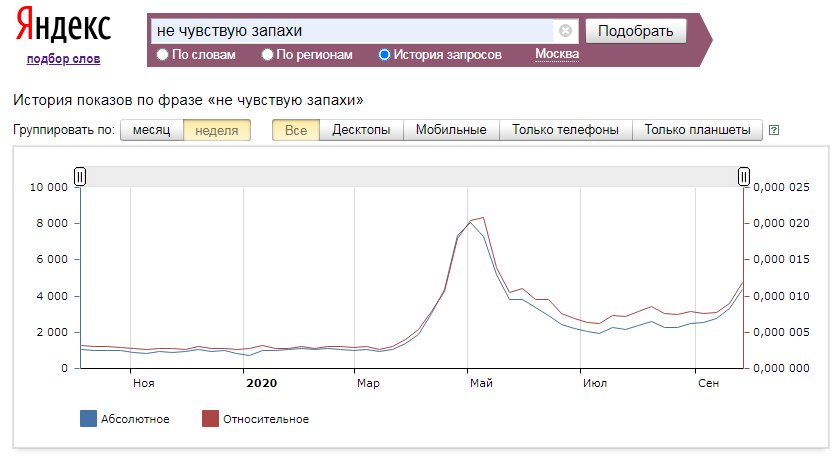Open the help question mark icon
This screenshot has height=462, width=839.
[x=774, y=130]
